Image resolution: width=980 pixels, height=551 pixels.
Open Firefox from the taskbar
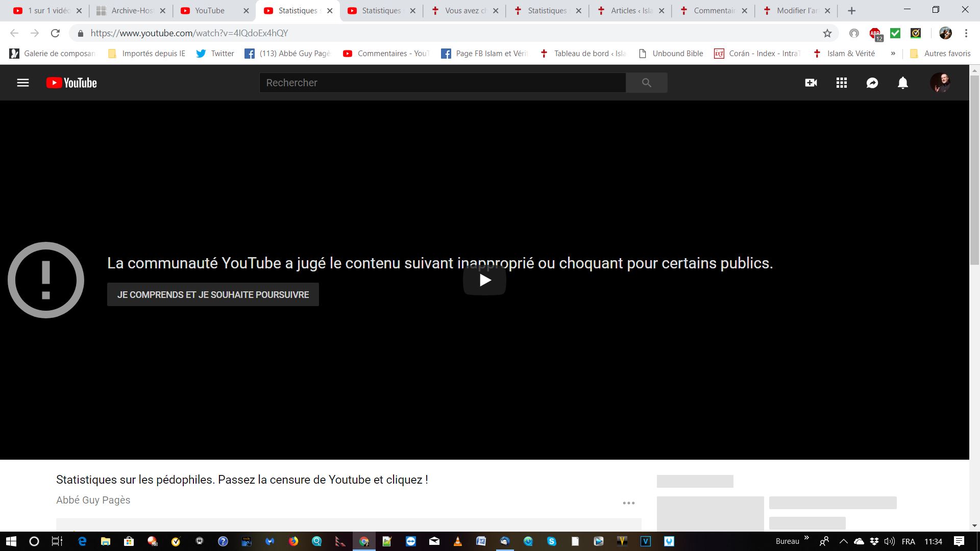[293, 541]
